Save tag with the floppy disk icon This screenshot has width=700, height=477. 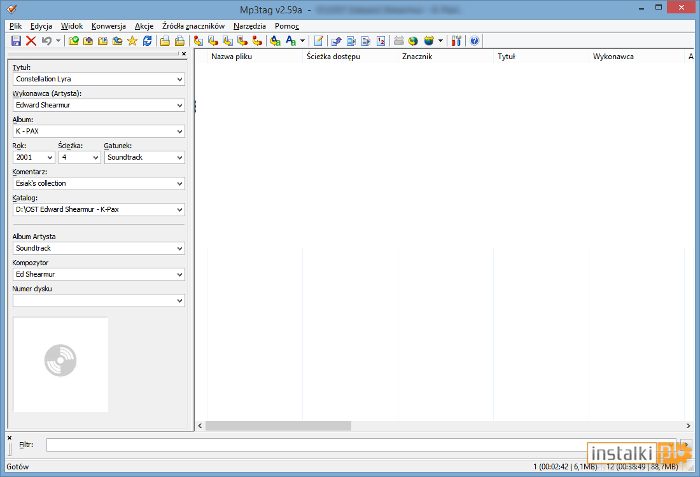tap(16, 41)
